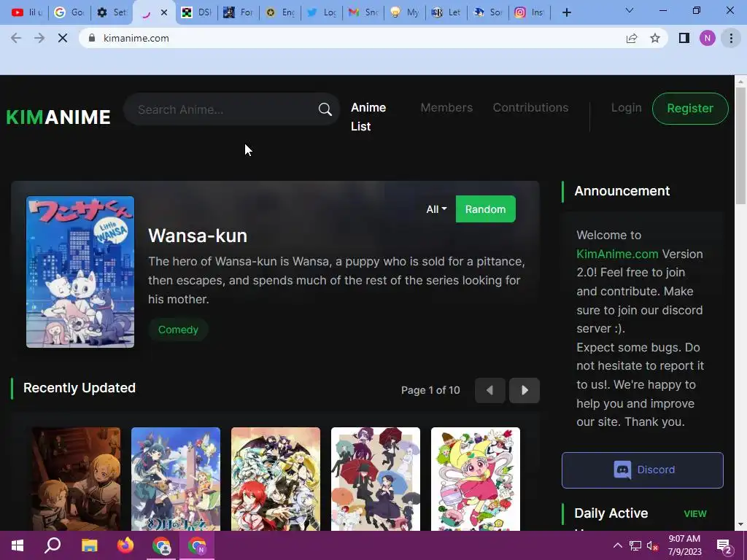Screen dimensions: 747x560
Task: Open Firefox from the taskbar
Action: pos(125,545)
